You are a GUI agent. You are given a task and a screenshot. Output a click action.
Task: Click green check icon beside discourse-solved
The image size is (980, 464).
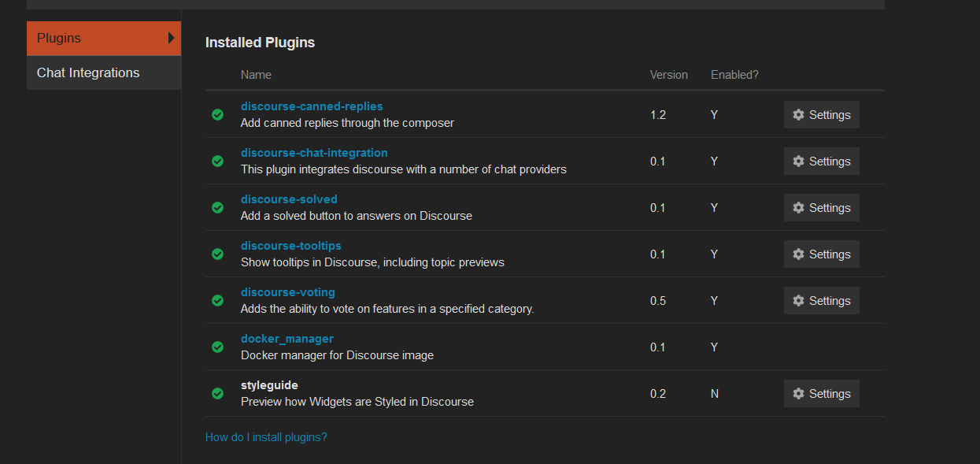217,208
